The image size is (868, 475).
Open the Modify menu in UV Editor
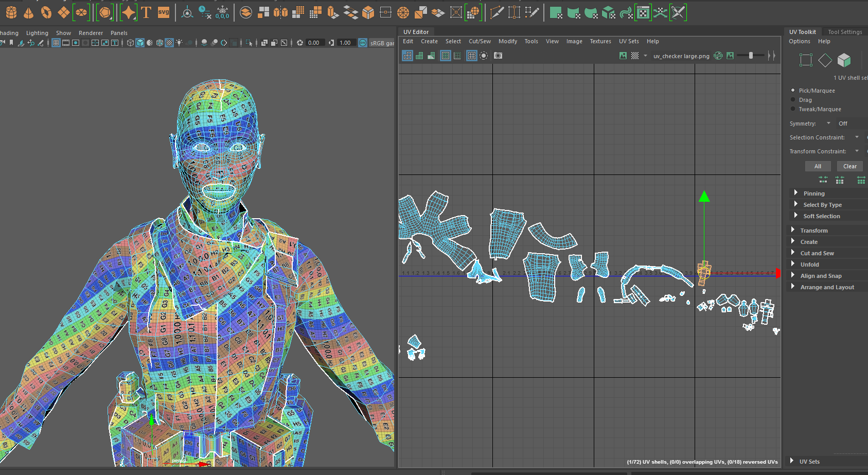tap(508, 41)
